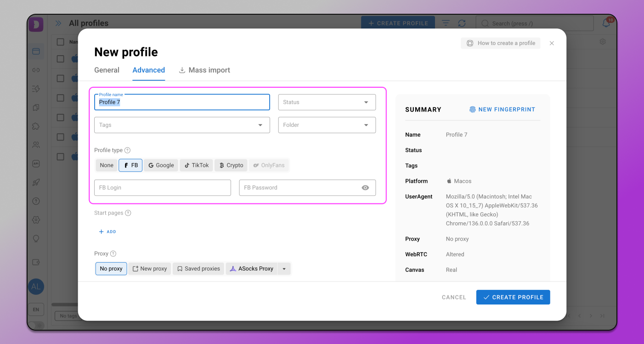Click the AL user avatar

36,287
